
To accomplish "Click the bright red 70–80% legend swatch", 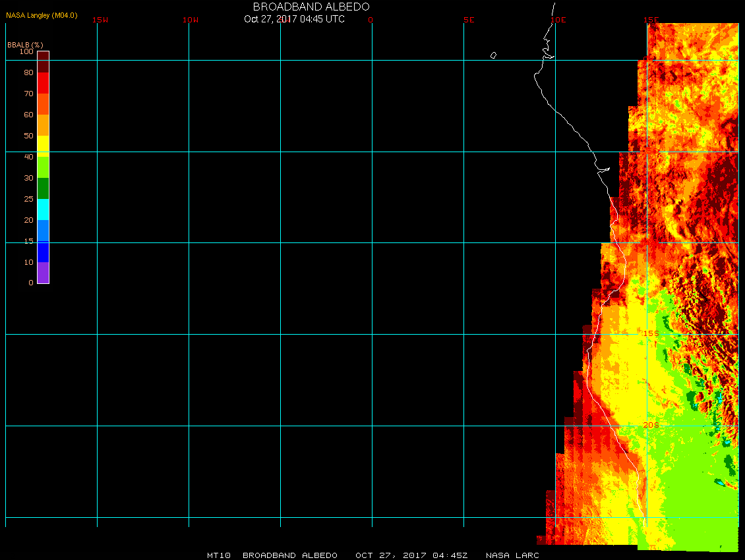I will pos(43,83).
